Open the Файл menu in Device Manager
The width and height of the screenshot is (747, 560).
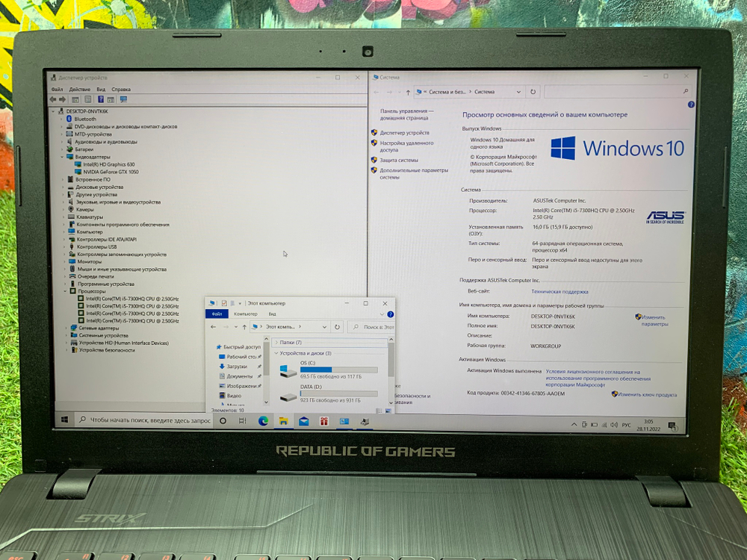tap(57, 90)
